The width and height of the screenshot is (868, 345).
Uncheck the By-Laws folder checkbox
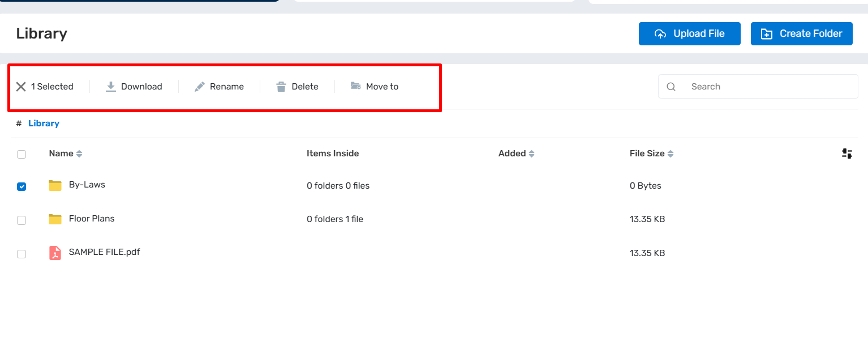point(22,186)
